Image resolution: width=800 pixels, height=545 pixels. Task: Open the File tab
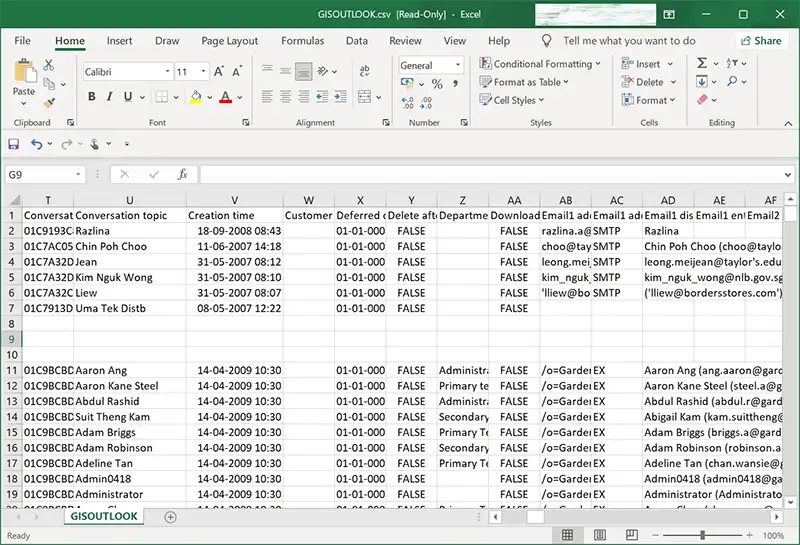(x=22, y=41)
